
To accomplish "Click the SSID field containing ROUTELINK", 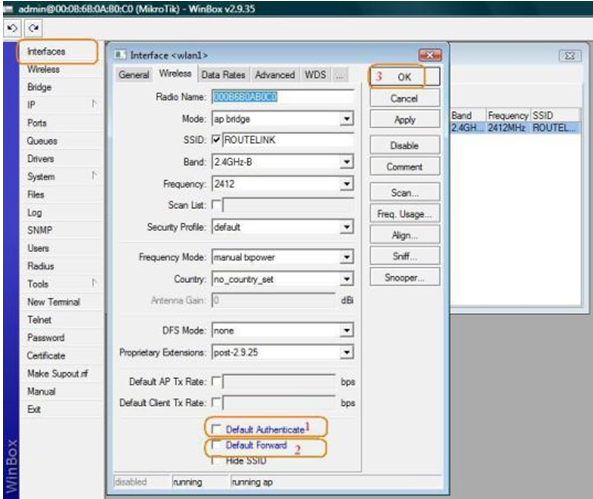I will (288, 140).
